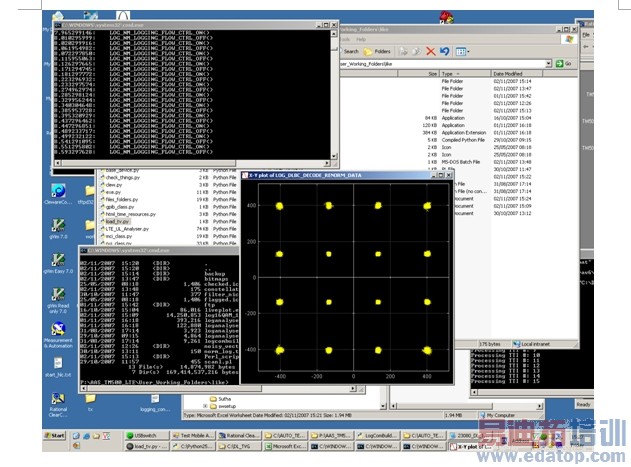
Task: Select the Application Extension row
Action: [x=464, y=132]
